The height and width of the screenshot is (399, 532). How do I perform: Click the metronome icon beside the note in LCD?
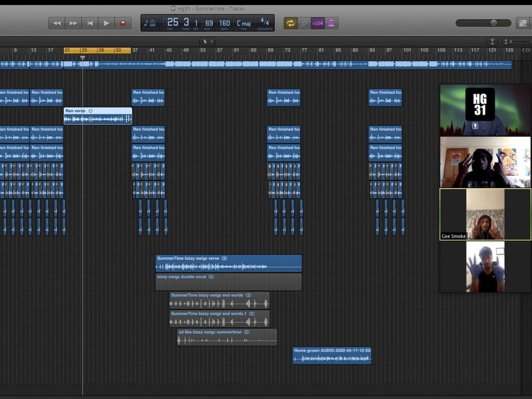pyautogui.click(x=153, y=23)
